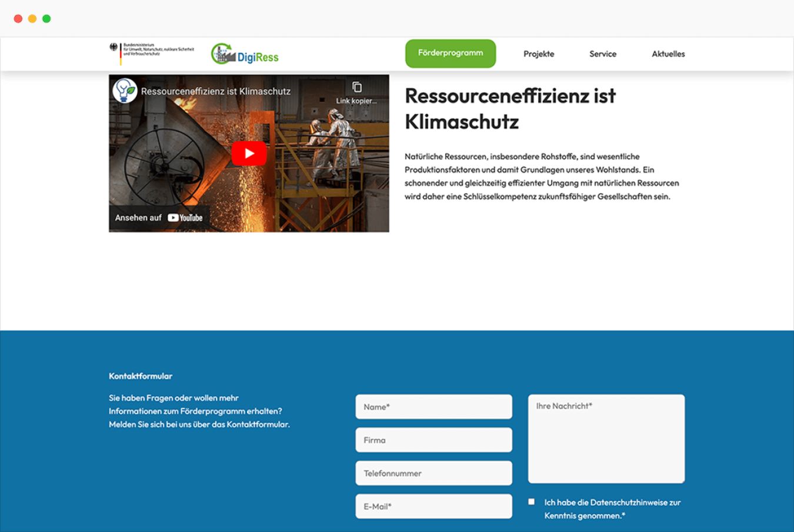Screen dimensions: 794x532
Task: Play the Ressourceneffizienz YouTube video
Action: point(249,153)
